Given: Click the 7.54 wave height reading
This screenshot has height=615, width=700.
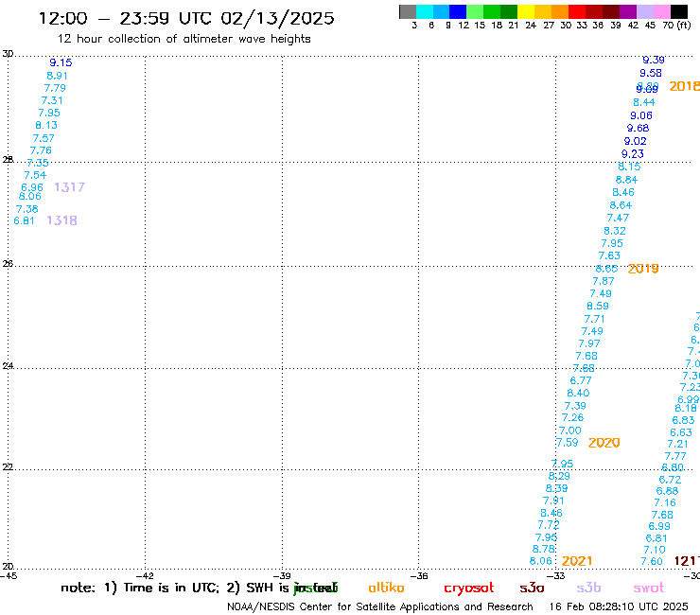Looking at the screenshot, I should pos(35,175).
